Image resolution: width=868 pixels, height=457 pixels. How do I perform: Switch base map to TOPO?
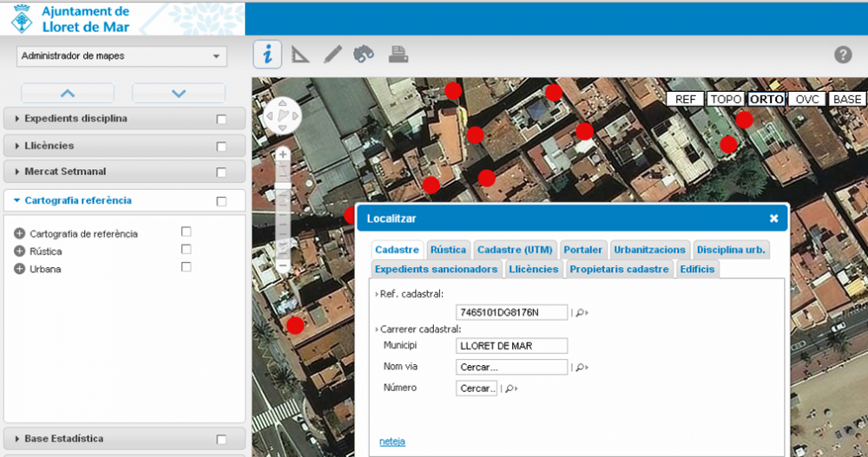coord(726,99)
